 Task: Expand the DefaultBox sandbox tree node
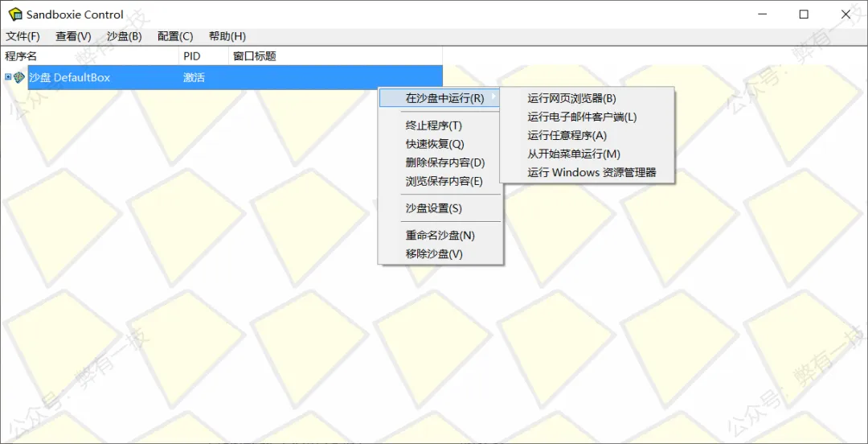click(8, 77)
